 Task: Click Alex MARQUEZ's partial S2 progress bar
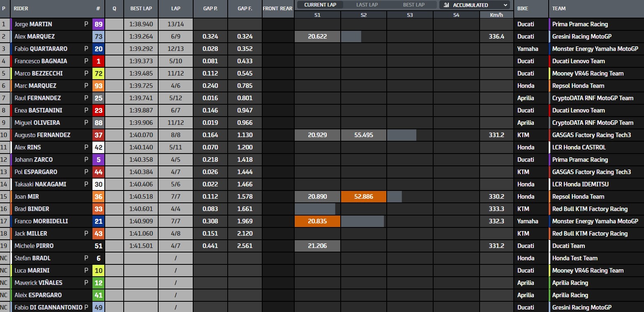pyautogui.click(x=351, y=37)
